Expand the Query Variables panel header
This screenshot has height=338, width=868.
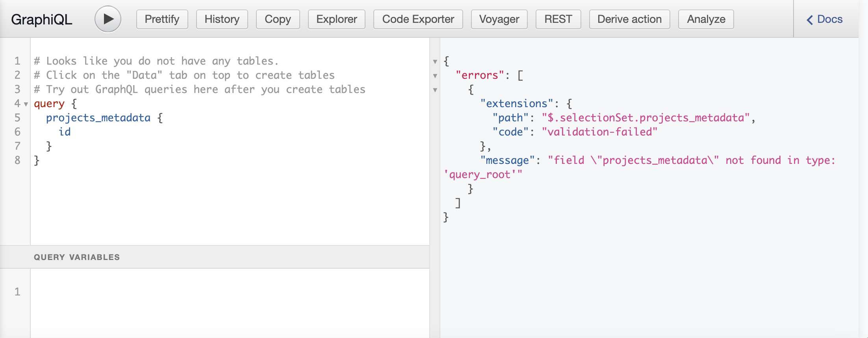[215, 257]
